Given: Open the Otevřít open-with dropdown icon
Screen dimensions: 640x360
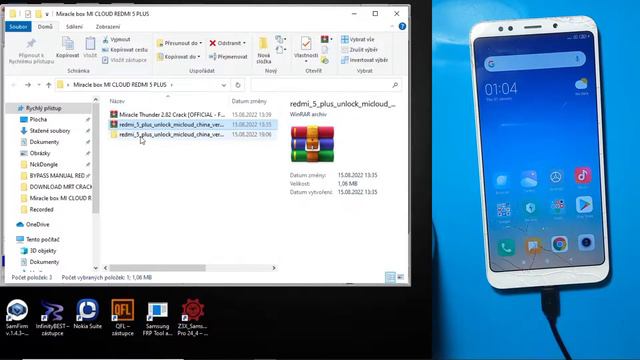Looking at the screenshot, I should (326, 39).
